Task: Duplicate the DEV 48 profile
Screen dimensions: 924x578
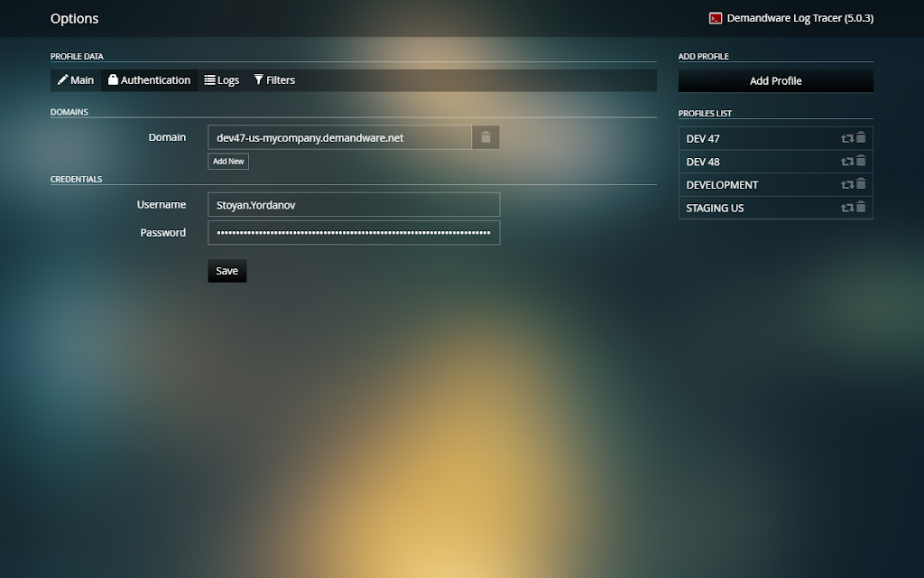Action: click(847, 162)
